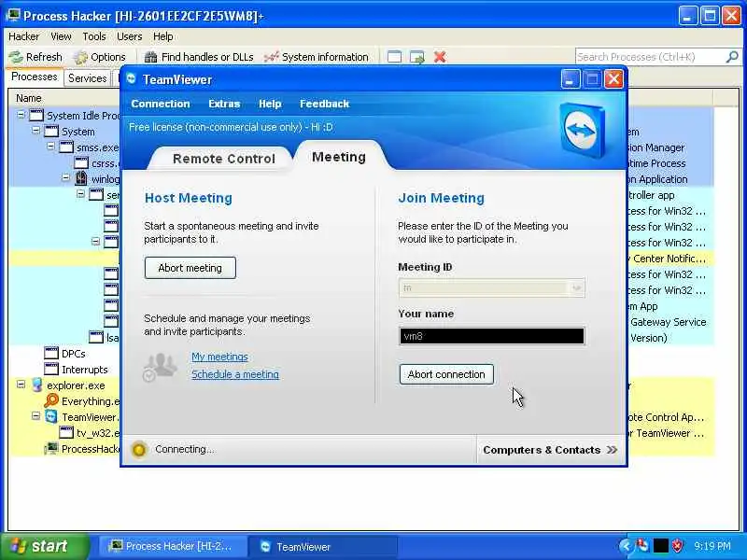Open the View menu in Process Hacker
Screen dimensions: 747x560
61,36
